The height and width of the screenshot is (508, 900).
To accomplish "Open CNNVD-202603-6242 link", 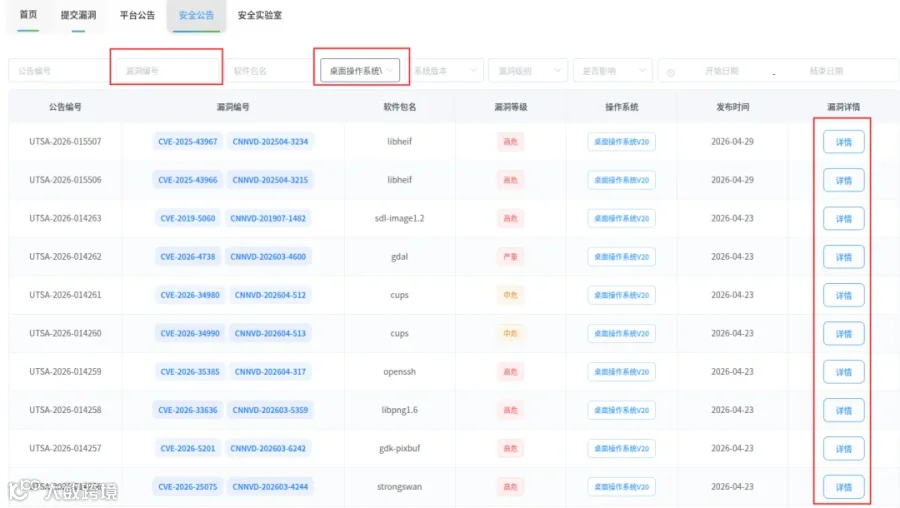I will [268, 448].
